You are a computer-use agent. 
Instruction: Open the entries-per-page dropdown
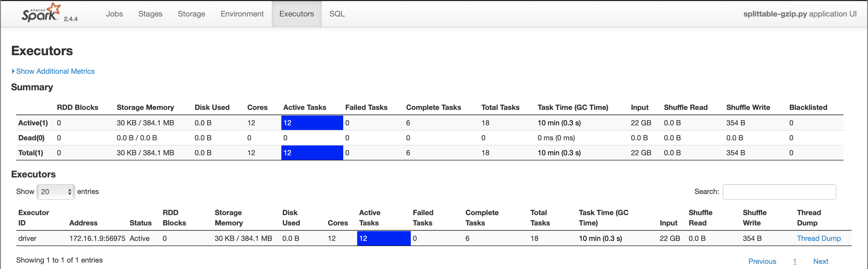56,191
